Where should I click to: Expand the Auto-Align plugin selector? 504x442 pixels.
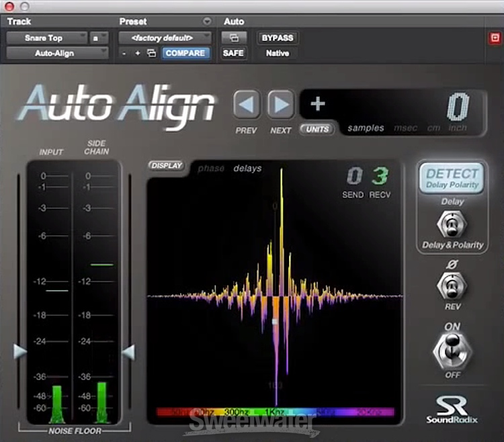tap(57, 53)
